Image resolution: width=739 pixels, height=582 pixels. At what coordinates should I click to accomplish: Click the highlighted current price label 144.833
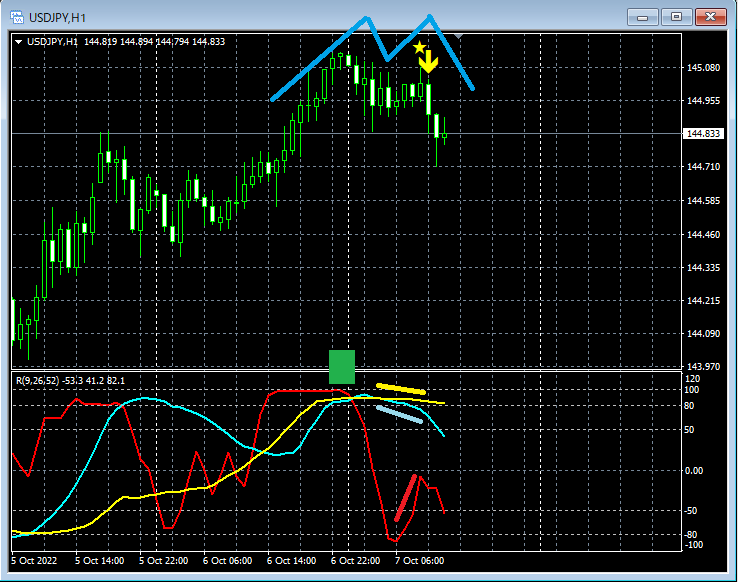(x=703, y=133)
